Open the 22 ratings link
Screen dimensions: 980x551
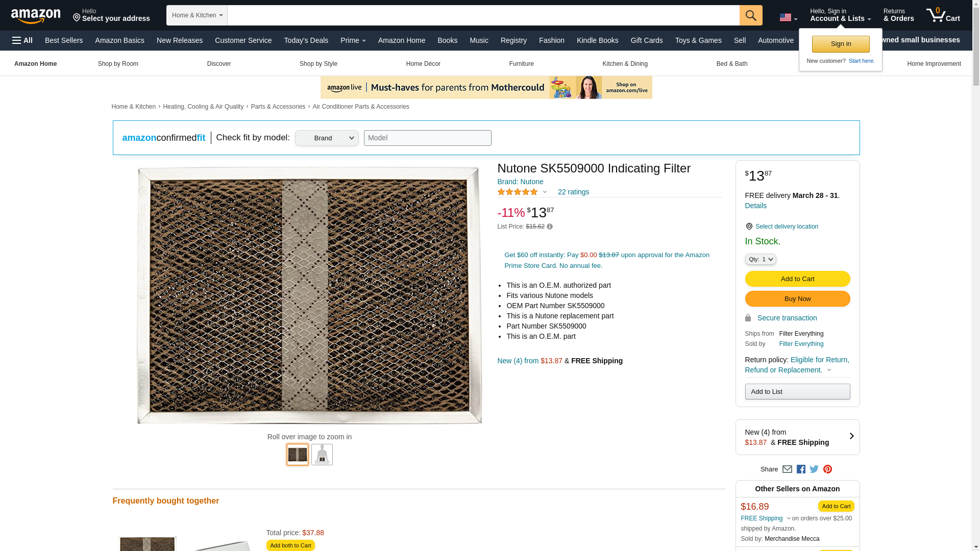573,192
